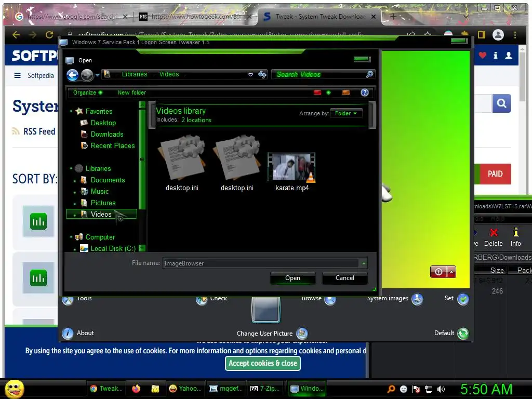Select Videos library in tree
The height and width of the screenshot is (399, 532).
[101, 214]
